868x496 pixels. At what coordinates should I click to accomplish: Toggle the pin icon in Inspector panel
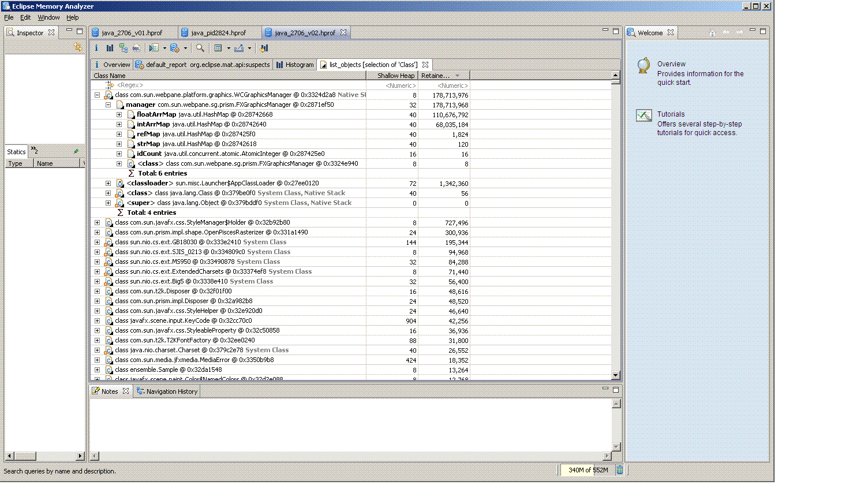[76, 151]
